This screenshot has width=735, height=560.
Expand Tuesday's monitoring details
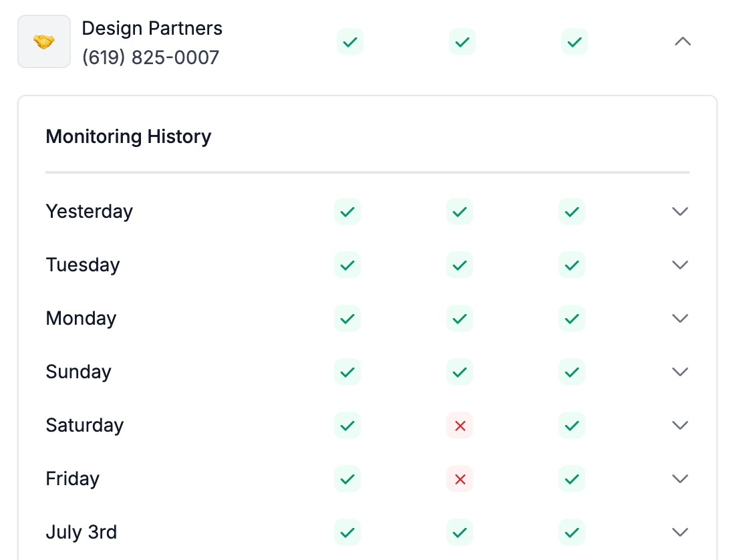[680, 265]
